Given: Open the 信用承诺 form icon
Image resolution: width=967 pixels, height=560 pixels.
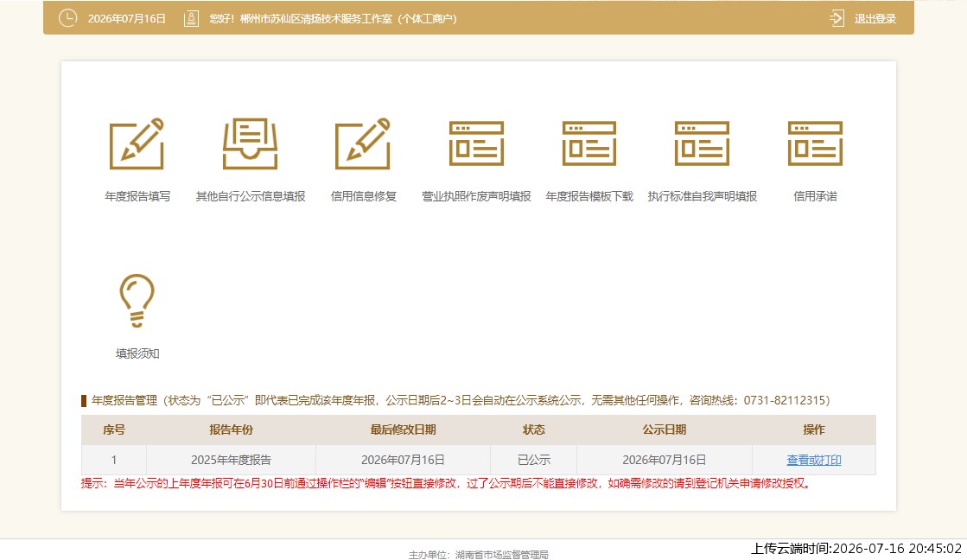Looking at the screenshot, I should point(815,143).
